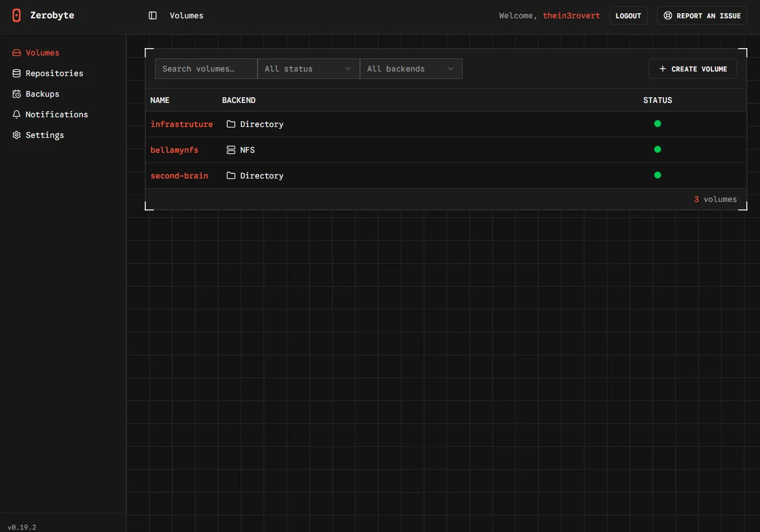This screenshot has width=760, height=532.
Task: Click the Backups calendar-clock icon
Action: click(17, 94)
